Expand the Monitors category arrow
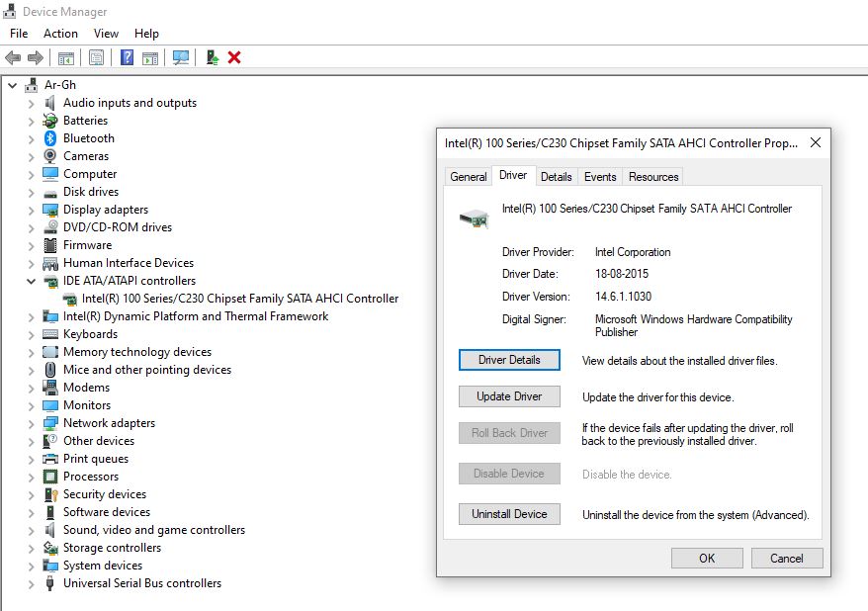Viewport: 868px width, 611px height. pyautogui.click(x=31, y=405)
